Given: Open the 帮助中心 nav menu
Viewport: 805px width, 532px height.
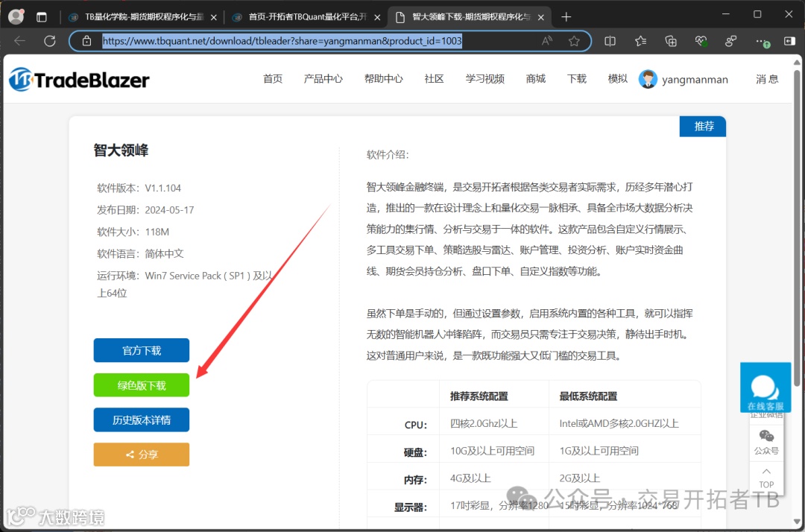Looking at the screenshot, I should [x=384, y=79].
